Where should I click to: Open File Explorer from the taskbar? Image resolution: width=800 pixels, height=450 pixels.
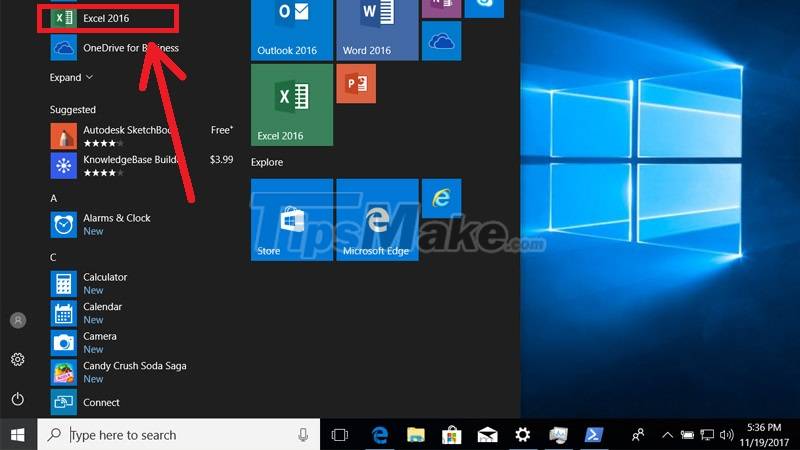pos(416,435)
